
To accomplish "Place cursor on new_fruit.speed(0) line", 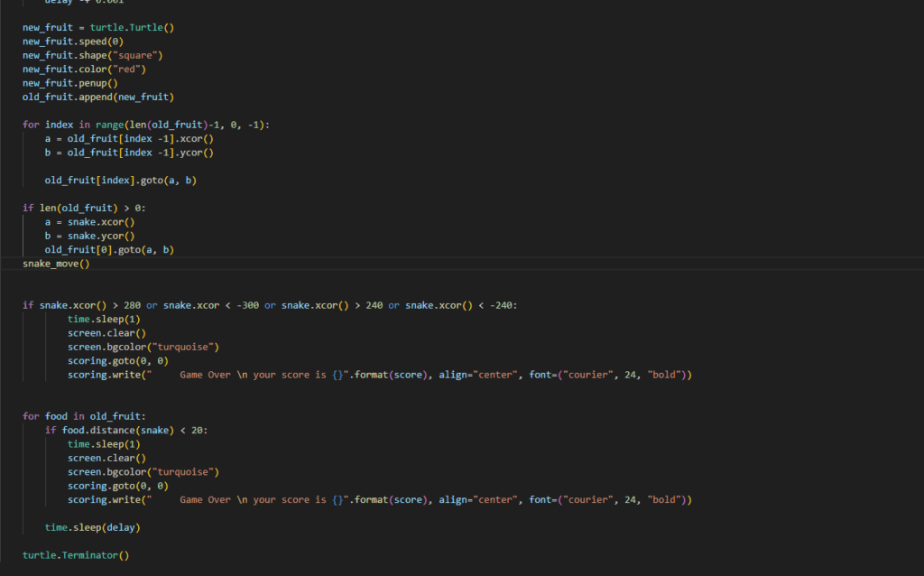I will [x=72, y=42].
